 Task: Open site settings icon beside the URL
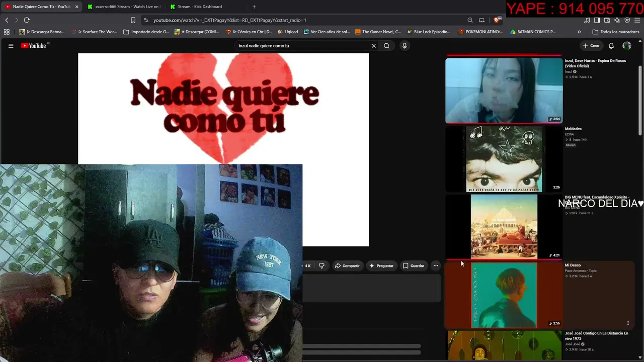click(146, 20)
